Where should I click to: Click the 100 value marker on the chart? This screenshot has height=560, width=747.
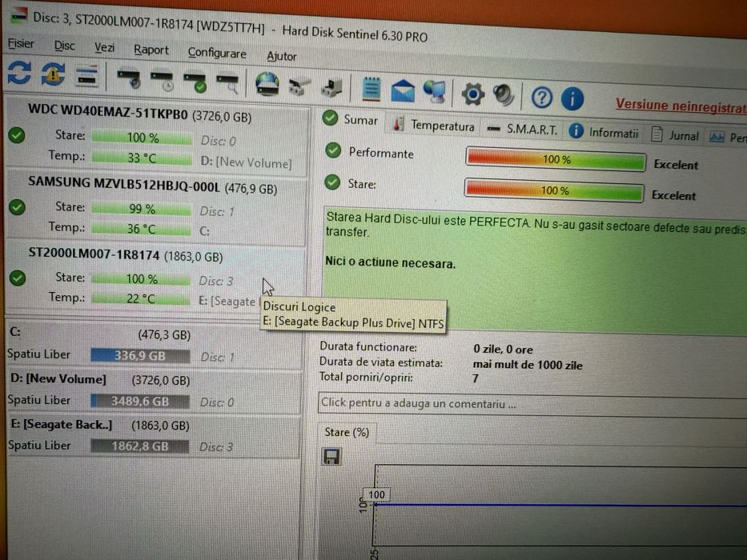click(376, 494)
